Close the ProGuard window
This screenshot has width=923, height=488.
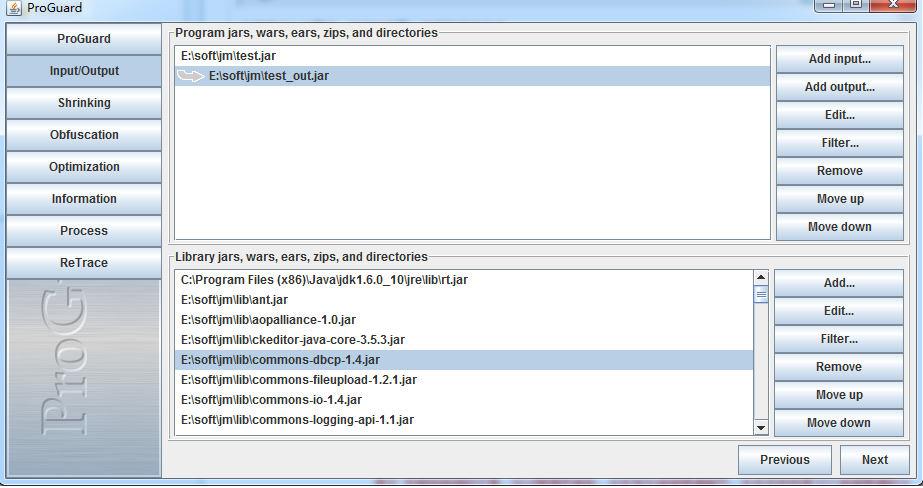(x=893, y=5)
